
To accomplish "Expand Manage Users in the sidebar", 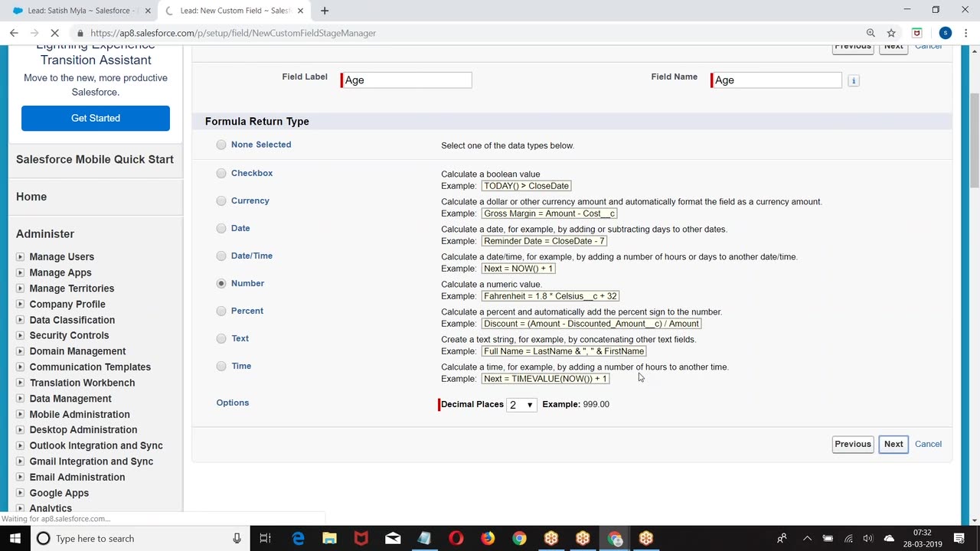I will [x=20, y=257].
